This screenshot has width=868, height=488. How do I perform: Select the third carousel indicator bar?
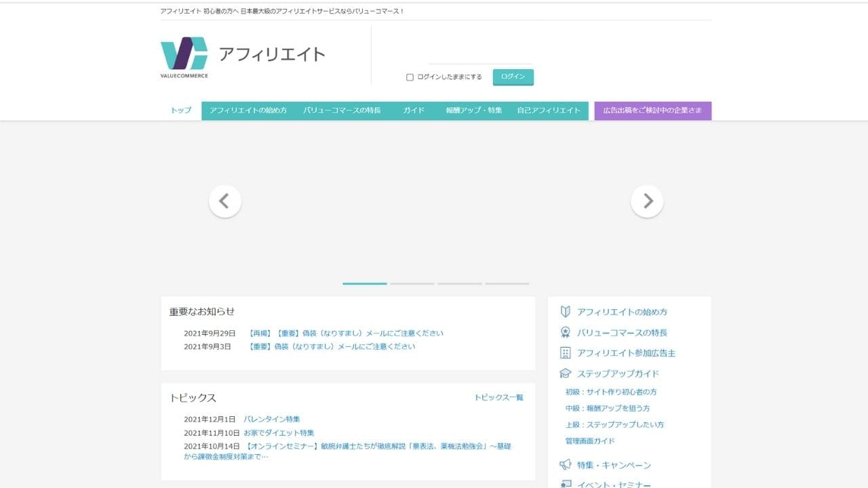460,283
